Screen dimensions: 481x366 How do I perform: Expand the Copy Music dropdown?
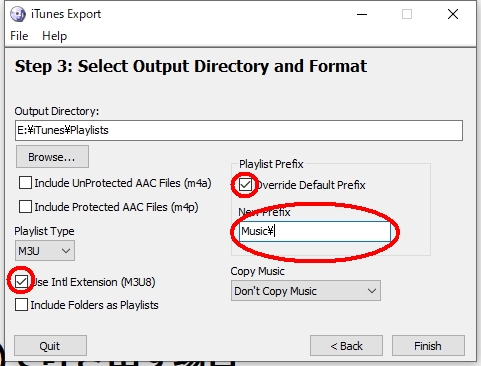(306, 291)
